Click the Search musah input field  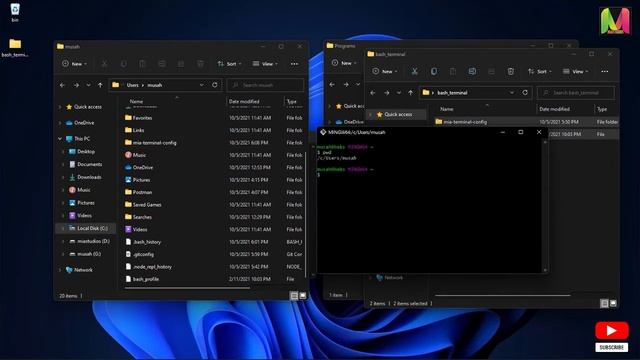pyautogui.click(x=265, y=85)
